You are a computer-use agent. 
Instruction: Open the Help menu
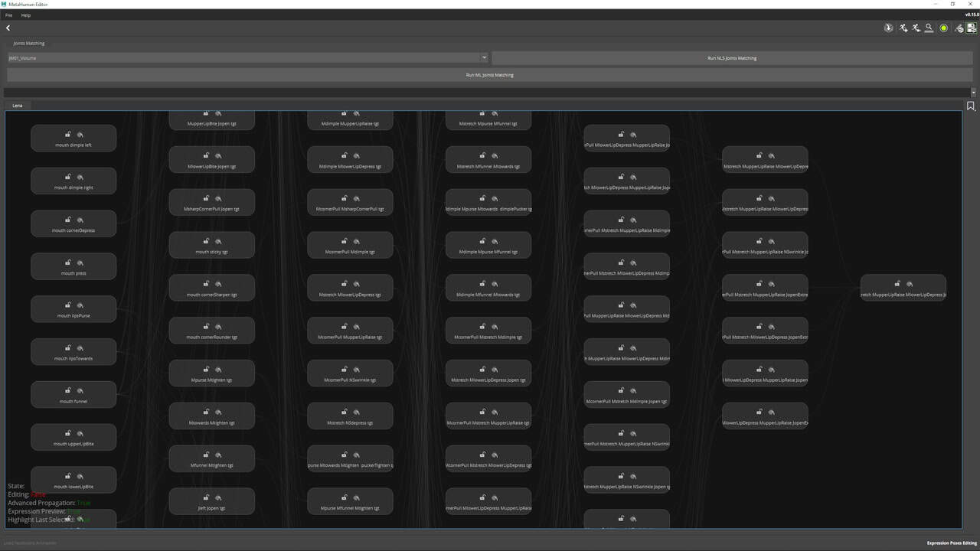point(26,15)
